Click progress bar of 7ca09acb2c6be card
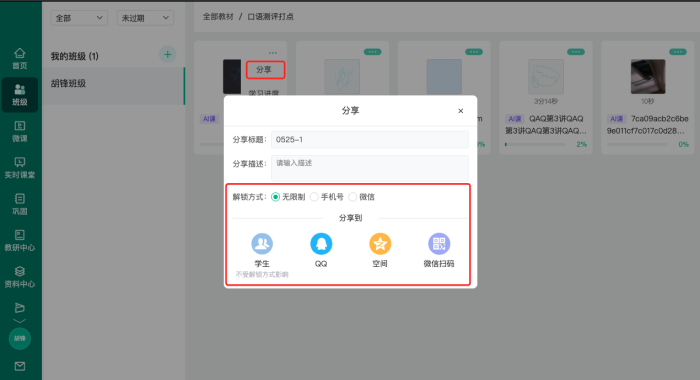 (637, 144)
